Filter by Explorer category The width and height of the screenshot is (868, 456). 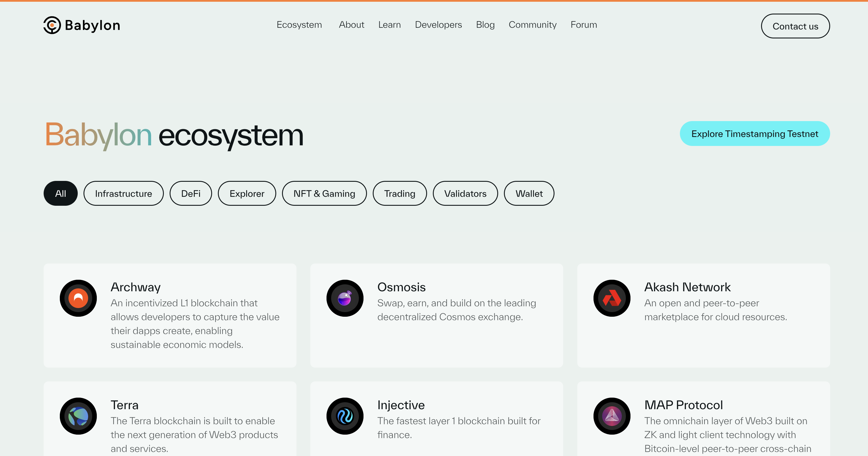point(247,193)
